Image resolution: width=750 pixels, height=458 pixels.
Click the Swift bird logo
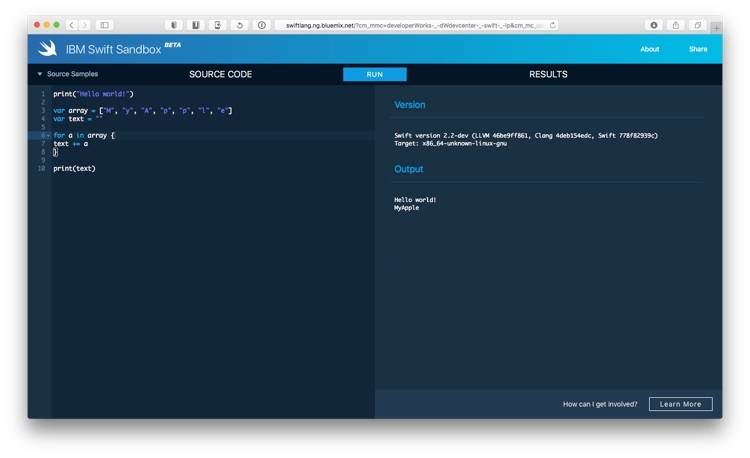(47, 48)
